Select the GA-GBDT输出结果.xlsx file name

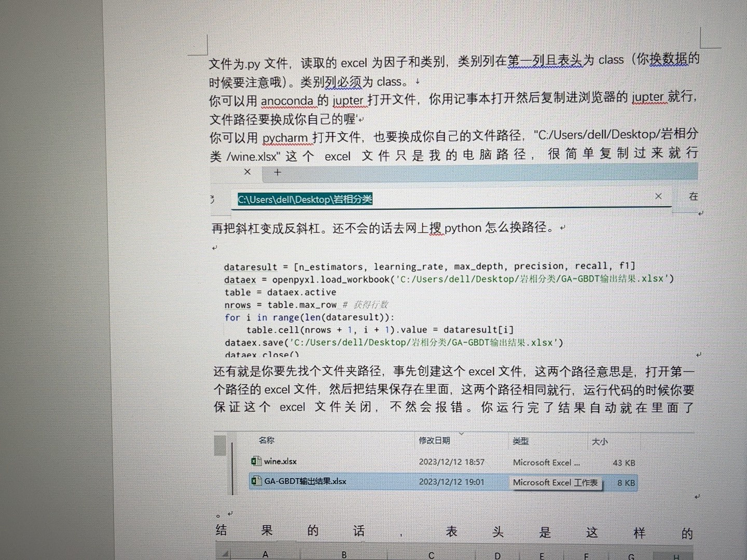click(x=305, y=481)
